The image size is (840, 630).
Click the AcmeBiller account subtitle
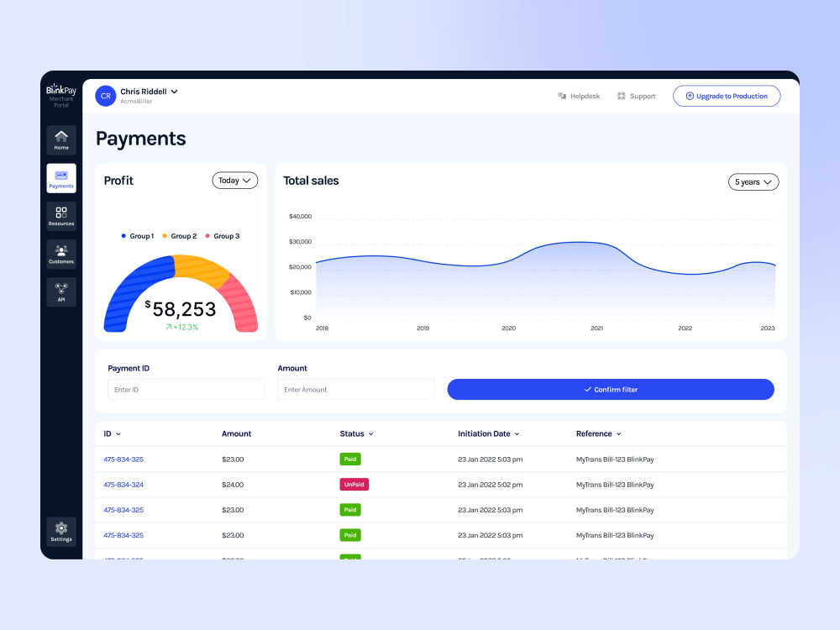(136, 102)
